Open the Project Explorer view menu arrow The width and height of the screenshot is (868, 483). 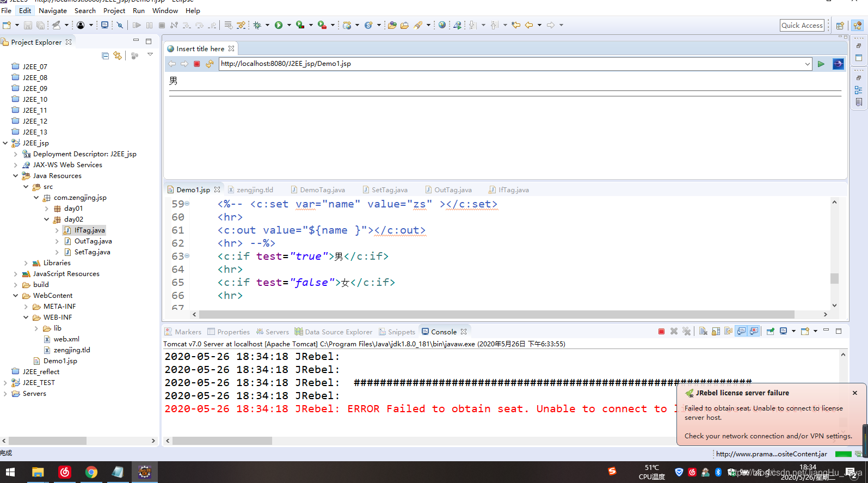click(x=150, y=55)
